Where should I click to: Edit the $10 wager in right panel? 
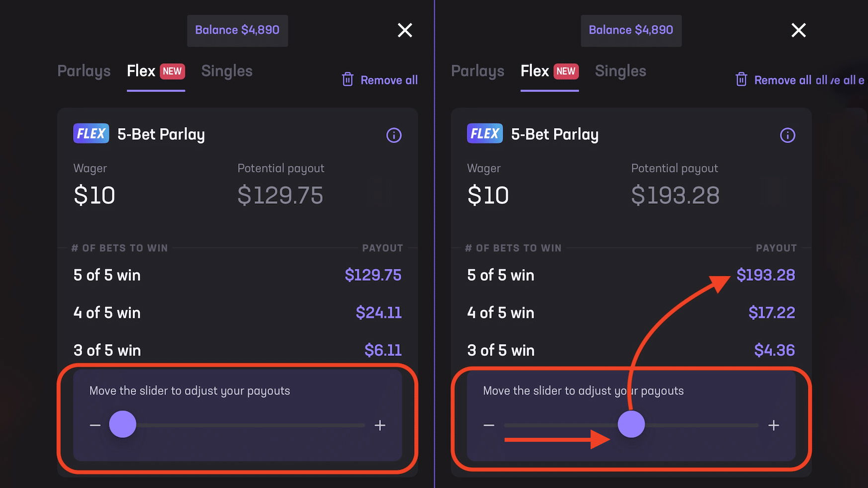[488, 195]
